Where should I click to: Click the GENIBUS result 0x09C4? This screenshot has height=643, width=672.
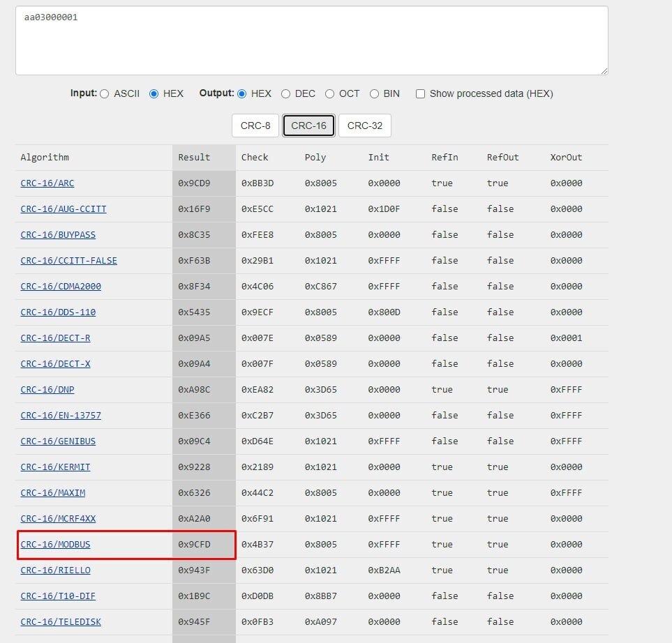(x=194, y=441)
